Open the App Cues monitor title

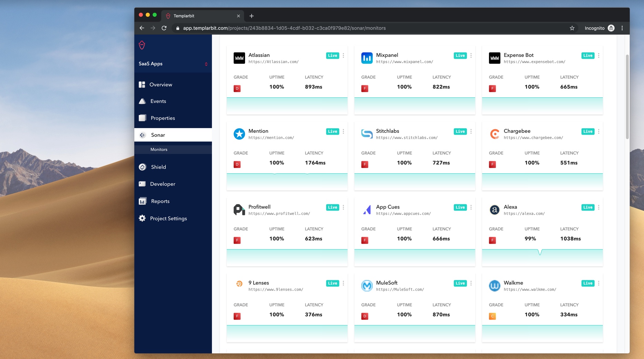tap(388, 207)
